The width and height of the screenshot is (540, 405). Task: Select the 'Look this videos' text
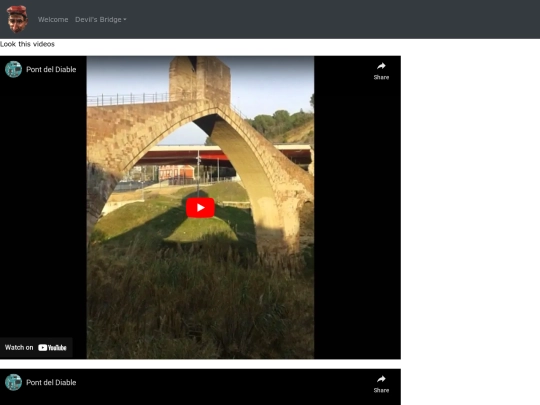27,44
